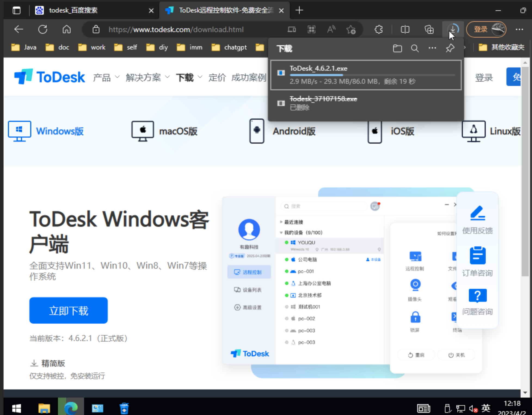Click the muted volume tray icon

[473, 408]
